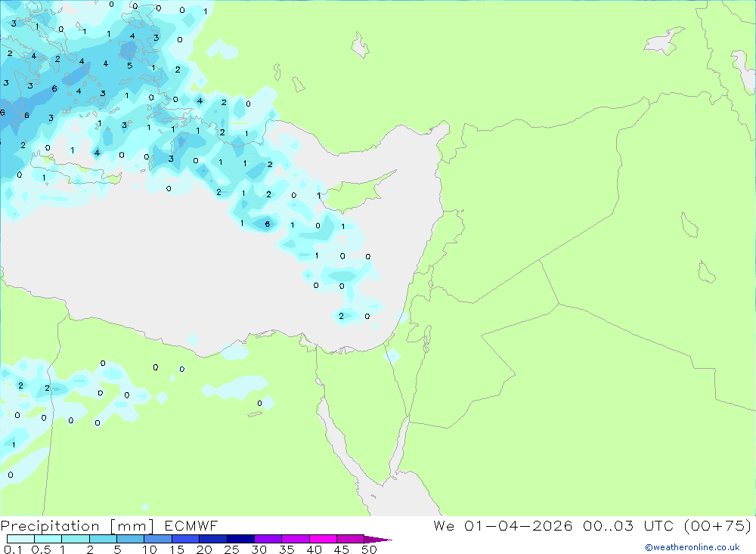
Task: Click the 45–50 mm legend color swatch
Action: point(350,539)
